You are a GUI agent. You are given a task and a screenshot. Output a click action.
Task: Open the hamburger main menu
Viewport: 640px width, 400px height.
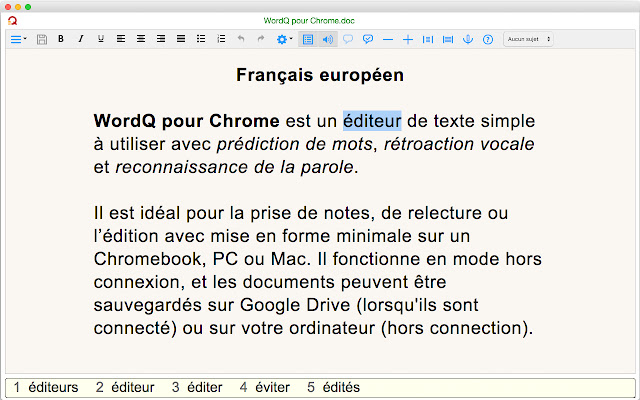tap(18, 39)
